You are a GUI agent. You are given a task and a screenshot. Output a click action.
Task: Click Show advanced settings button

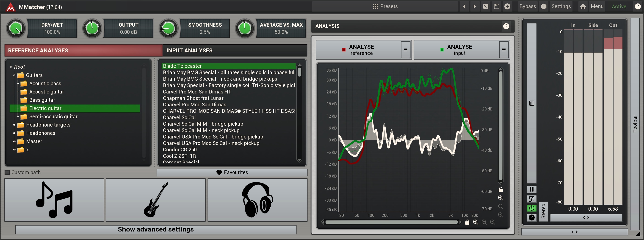[155, 229]
